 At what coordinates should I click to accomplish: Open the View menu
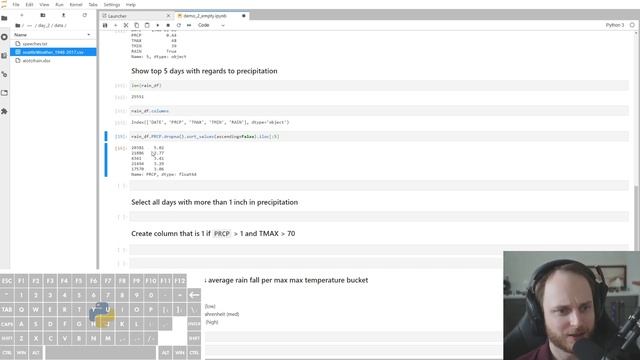click(x=44, y=4)
